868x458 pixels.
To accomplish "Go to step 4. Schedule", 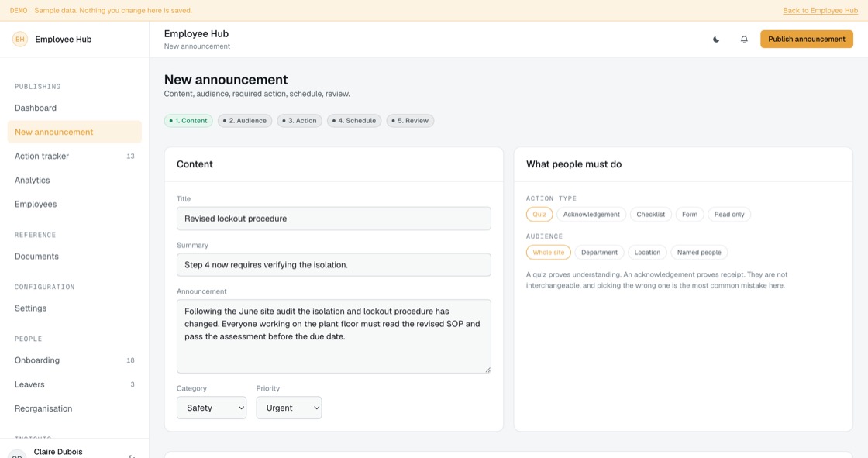I will (x=354, y=121).
